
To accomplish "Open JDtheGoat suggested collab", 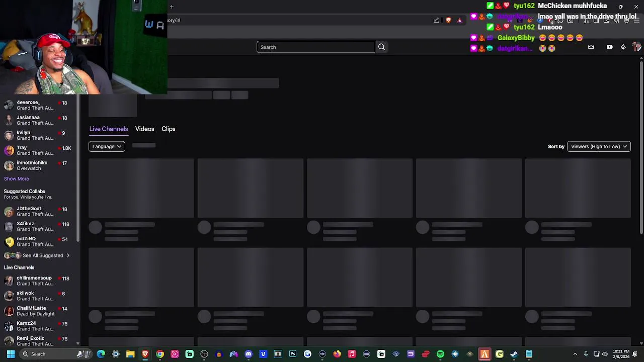I will point(38,211).
